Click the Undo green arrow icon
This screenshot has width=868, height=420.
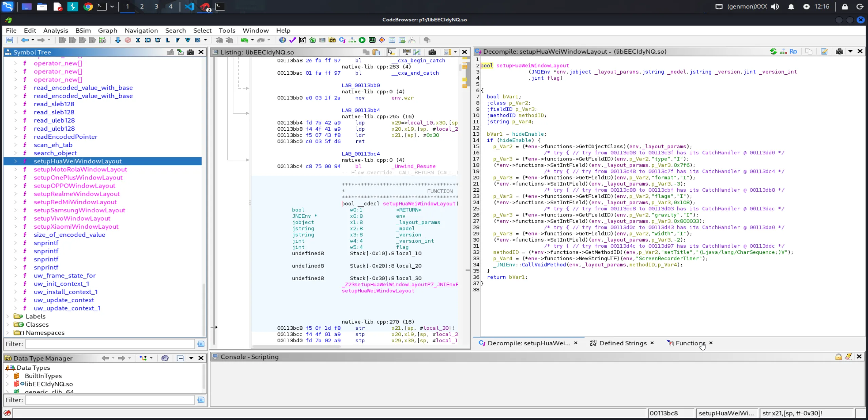coord(244,40)
